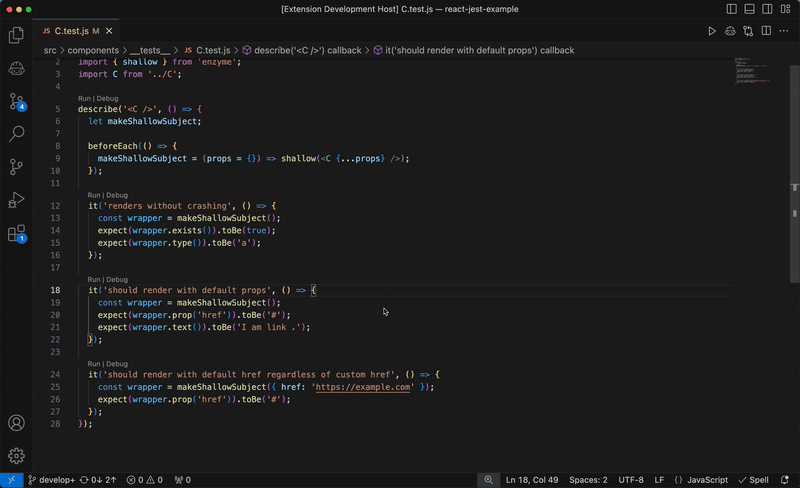800x488 pixels.
Task: Click src in the breadcrumb
Action: pos(50,50)
